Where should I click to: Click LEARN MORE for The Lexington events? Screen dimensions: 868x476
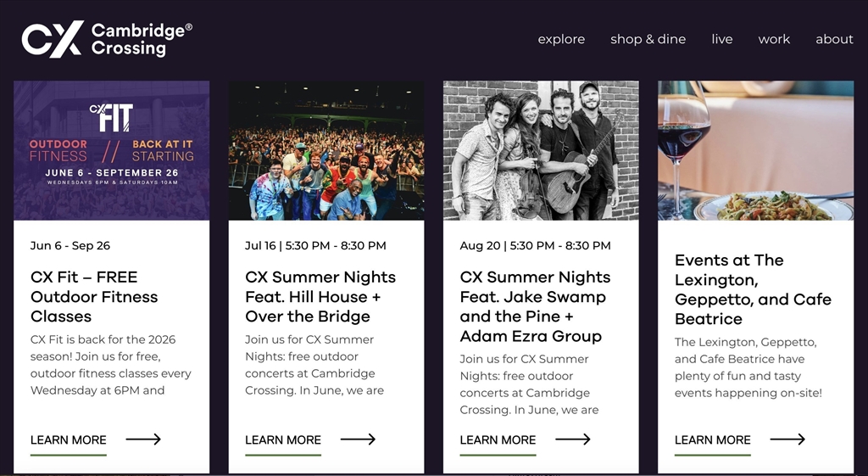pos(712,440)
